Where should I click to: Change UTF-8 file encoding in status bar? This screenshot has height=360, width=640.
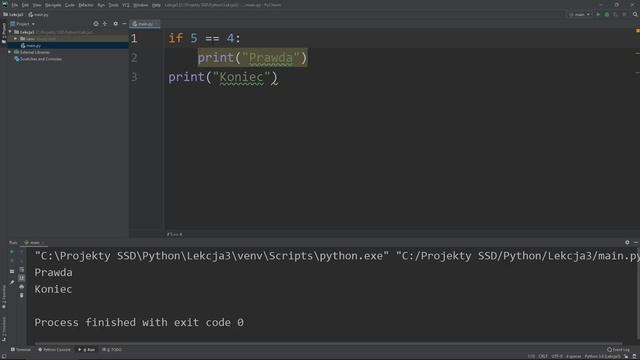(x=557, y=356)
